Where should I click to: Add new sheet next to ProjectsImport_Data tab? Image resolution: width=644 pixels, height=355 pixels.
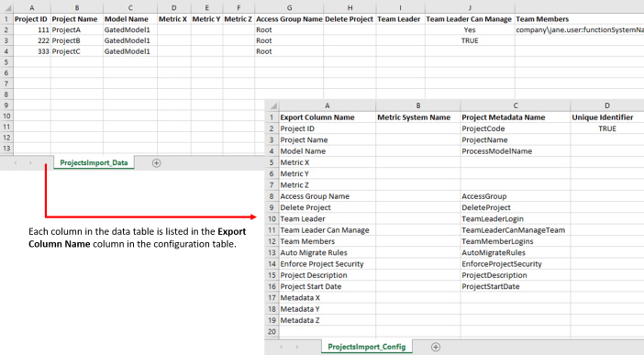156,163
